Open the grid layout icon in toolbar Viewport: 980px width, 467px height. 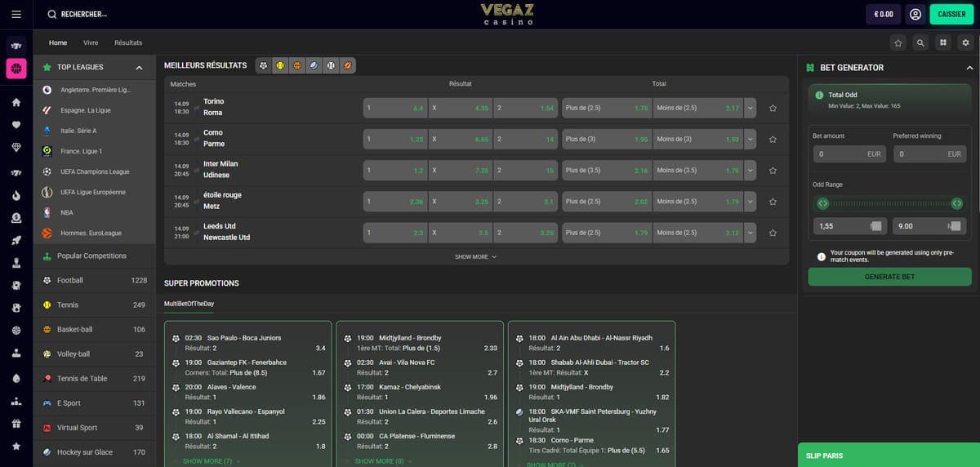coord(943,42)
